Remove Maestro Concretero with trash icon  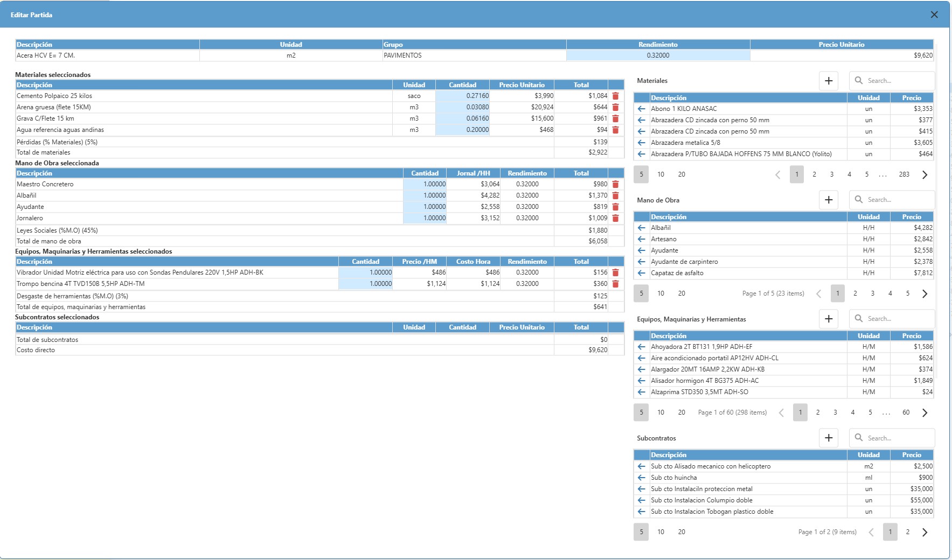[615, 184]
